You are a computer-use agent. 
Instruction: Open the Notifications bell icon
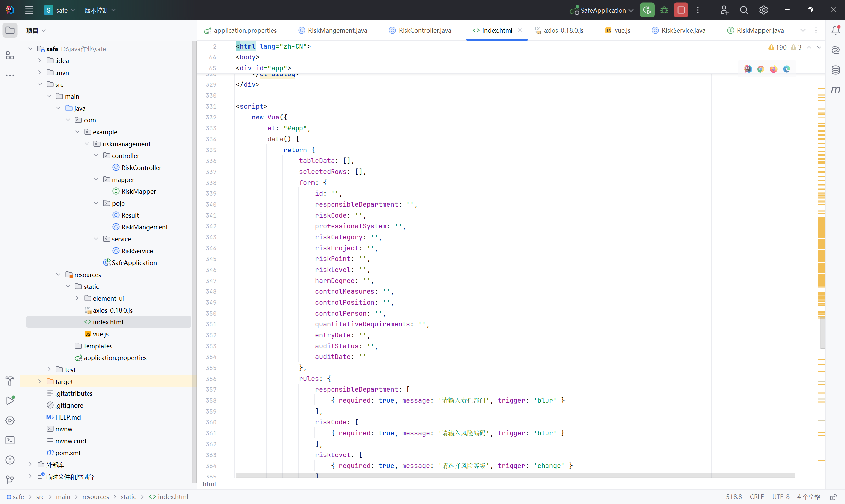(x=835, y=31)
